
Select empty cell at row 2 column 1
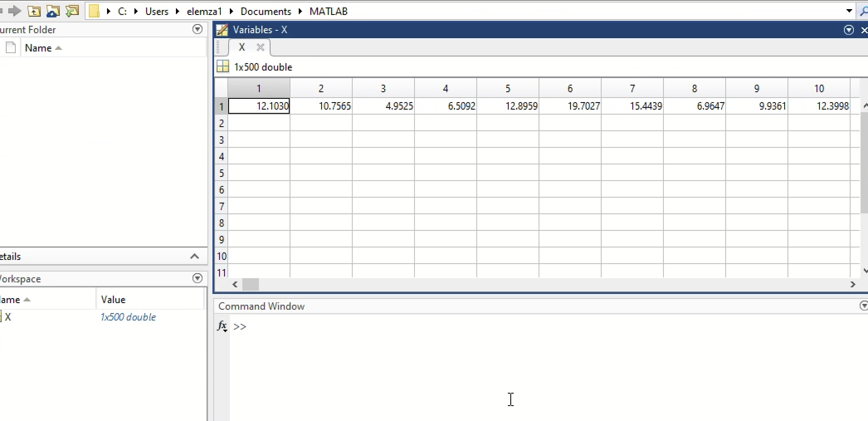(x=259, y=123)
